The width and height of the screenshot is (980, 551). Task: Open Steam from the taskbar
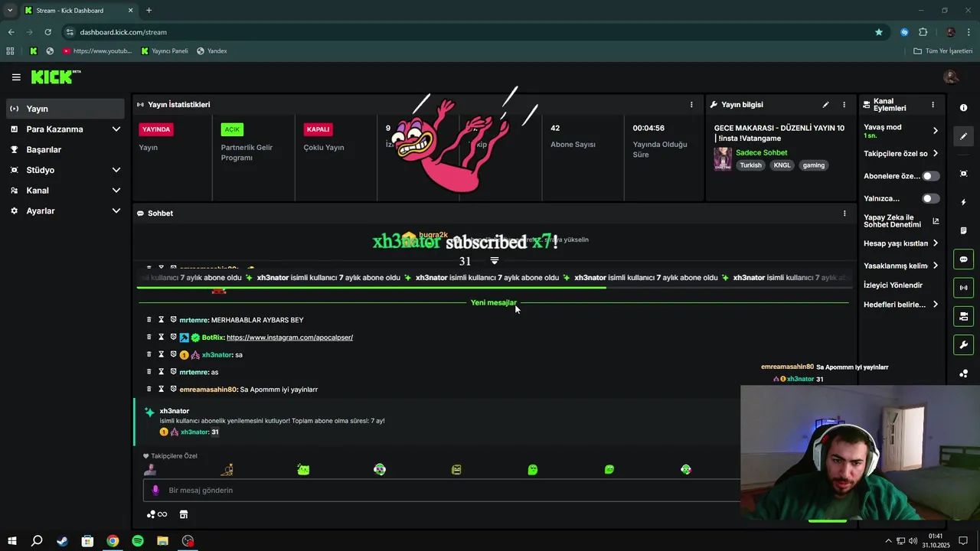click(x=63, y=541)
